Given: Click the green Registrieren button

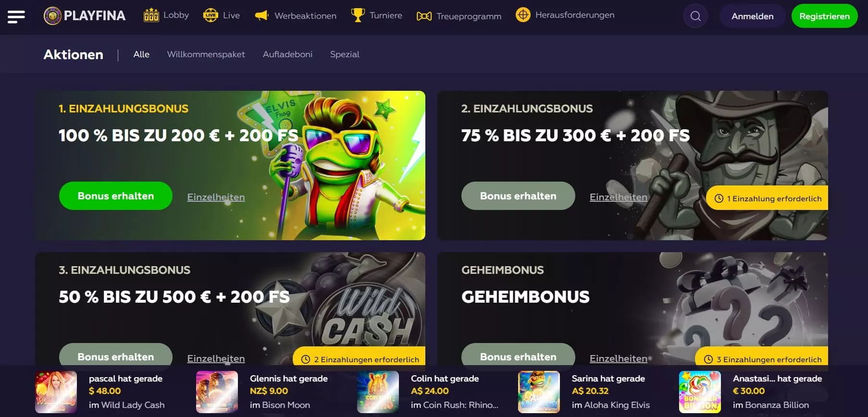Looking at the screenshot, I should 824,16.
